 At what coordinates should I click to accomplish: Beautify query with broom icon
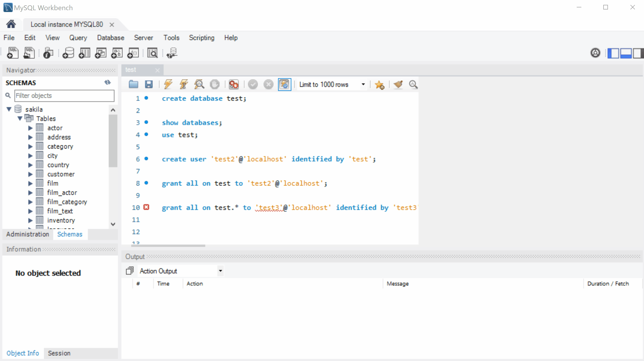click(x=398, y=84)
